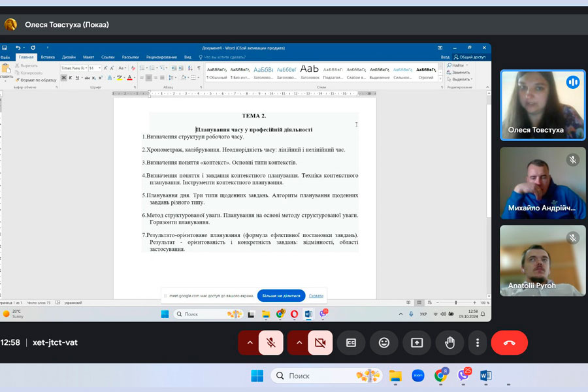This screenshot has width=588, height=392.
Task: Turn on microphone in Meet controls
Action: click(x=271, y=342)
